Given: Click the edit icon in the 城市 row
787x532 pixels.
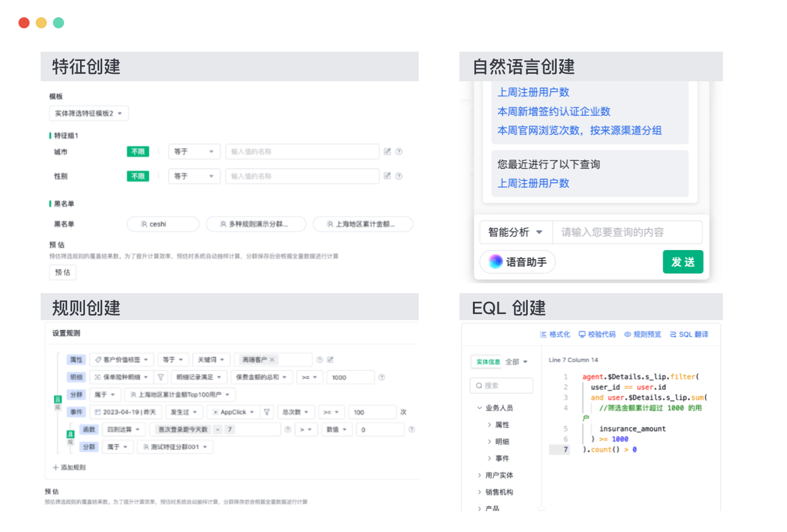Looking at the screenshot, I should pyautogui.click(x=387, y=151).
